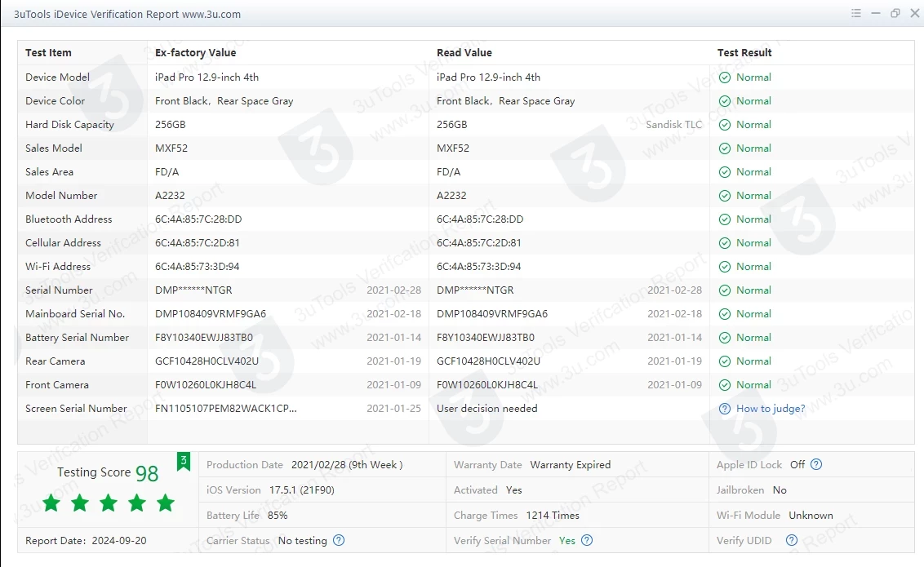Click the first green rating star
The image size is (924, 567).
pos(51,503)
